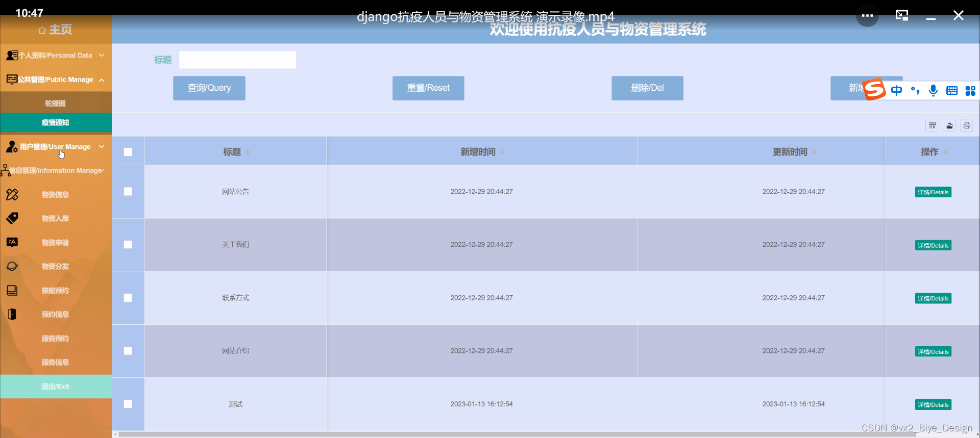Open the 物资入库 menu item
980x438 pixels.
tap(55, 218)
